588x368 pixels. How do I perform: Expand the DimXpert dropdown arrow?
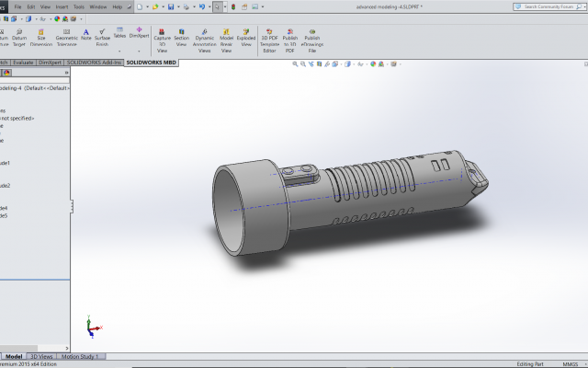139,52
